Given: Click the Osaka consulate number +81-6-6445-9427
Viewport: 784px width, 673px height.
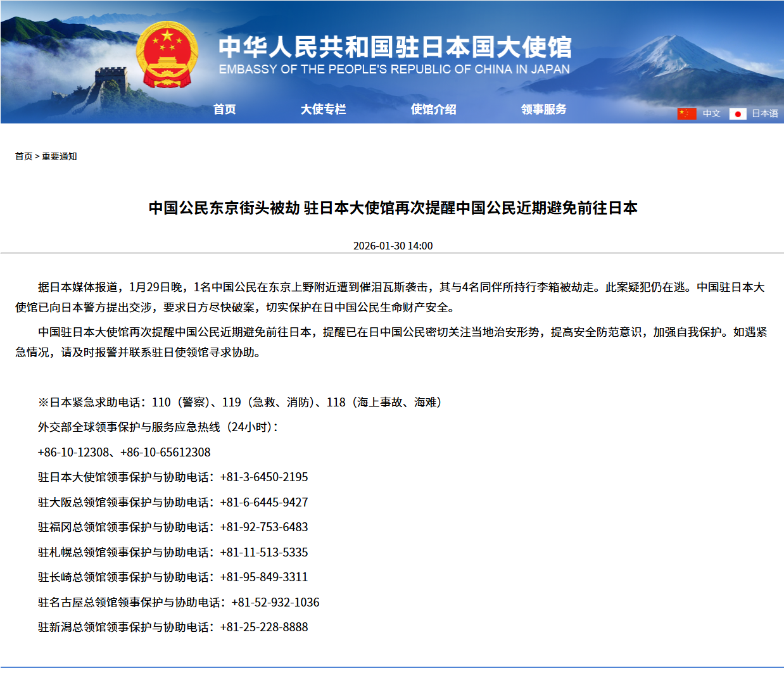Looking at the screenshot, I should click(x=264, y=503).
